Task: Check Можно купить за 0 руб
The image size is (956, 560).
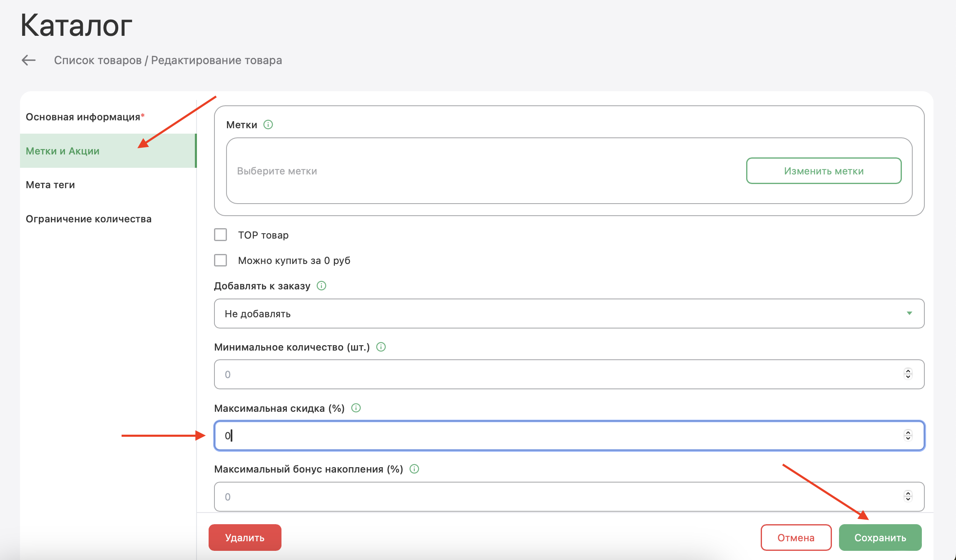Action: pyautogui.click(x=221, y=260)
